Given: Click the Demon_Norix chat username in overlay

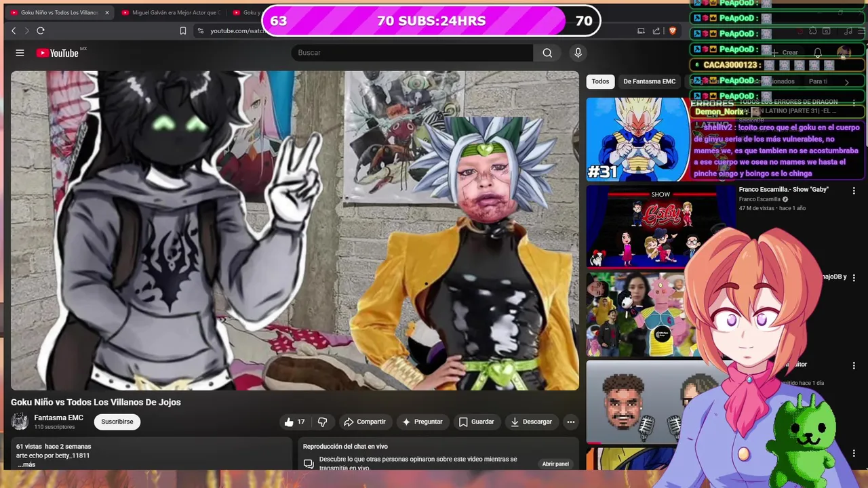Looking at the screenshot, I should click(x=719, y=111).
